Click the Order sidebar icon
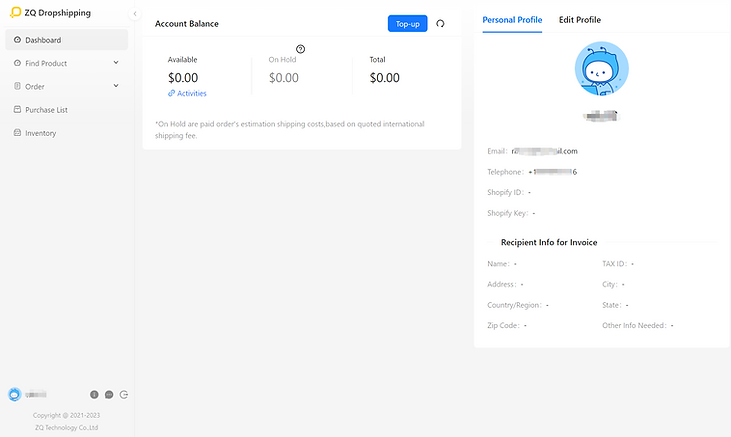The image size is (731, 437). point(17,86)
